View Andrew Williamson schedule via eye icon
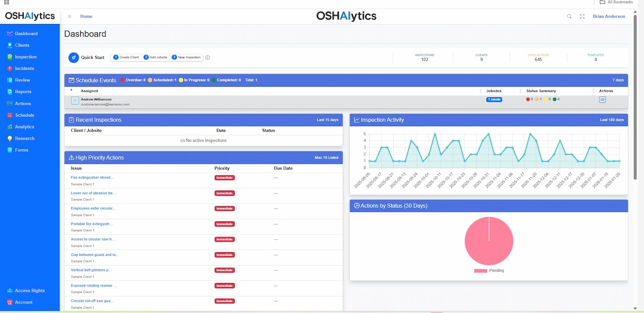Viewport: 644px width, 313px height. pyautogui.click(x=602, y=99)
